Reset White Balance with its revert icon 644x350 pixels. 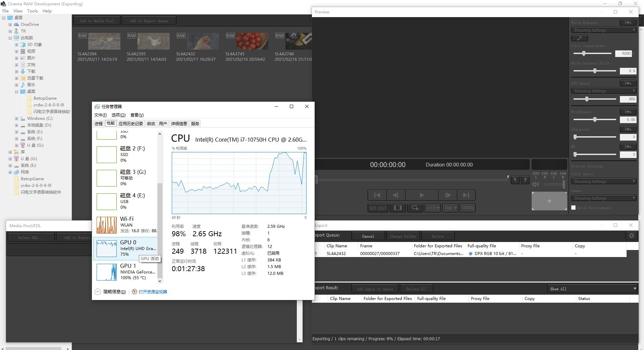click(x=628, y=22)
